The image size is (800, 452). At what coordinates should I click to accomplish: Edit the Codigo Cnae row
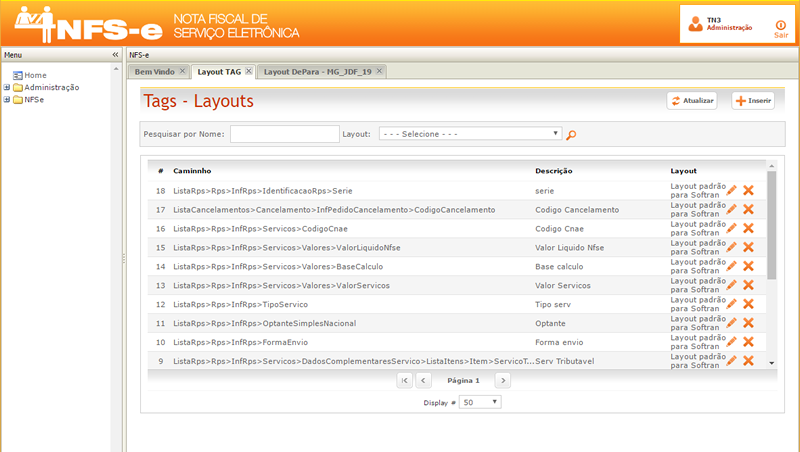[x=732, y=228]
